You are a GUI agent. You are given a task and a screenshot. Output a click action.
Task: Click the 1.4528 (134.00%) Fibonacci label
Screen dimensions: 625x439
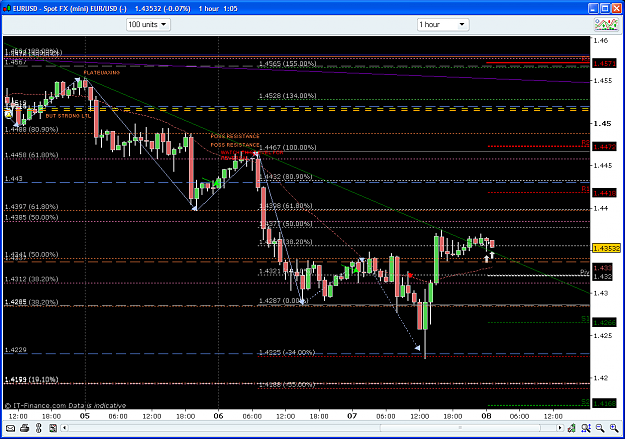coord(287,96)
